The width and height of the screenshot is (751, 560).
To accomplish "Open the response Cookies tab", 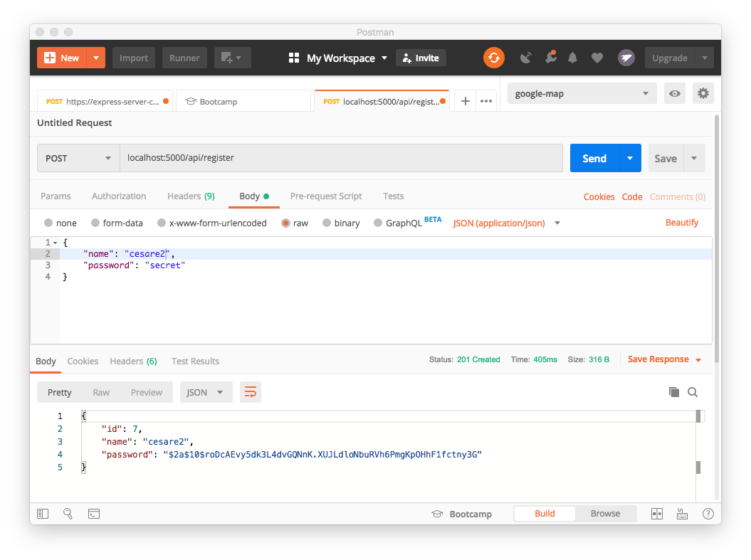I will point(83,361).
